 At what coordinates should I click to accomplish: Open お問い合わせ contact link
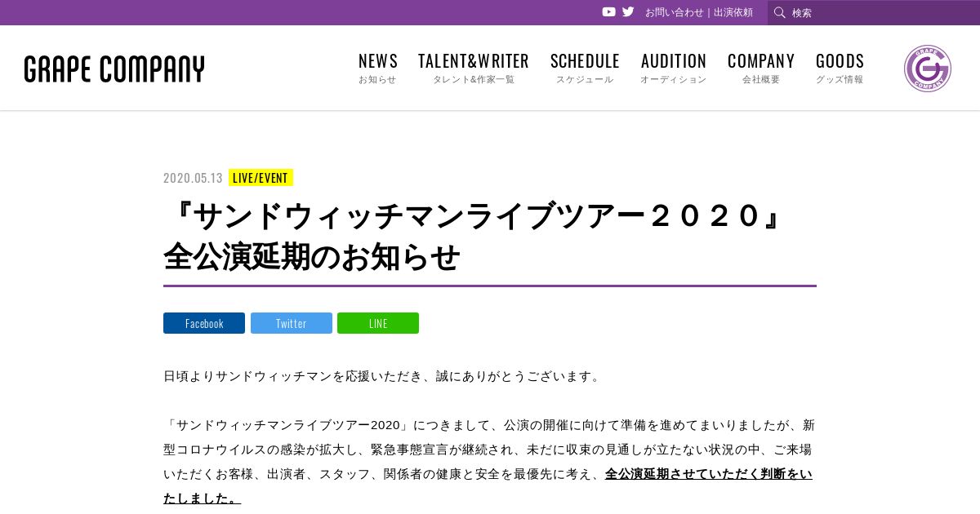point(674,12)
